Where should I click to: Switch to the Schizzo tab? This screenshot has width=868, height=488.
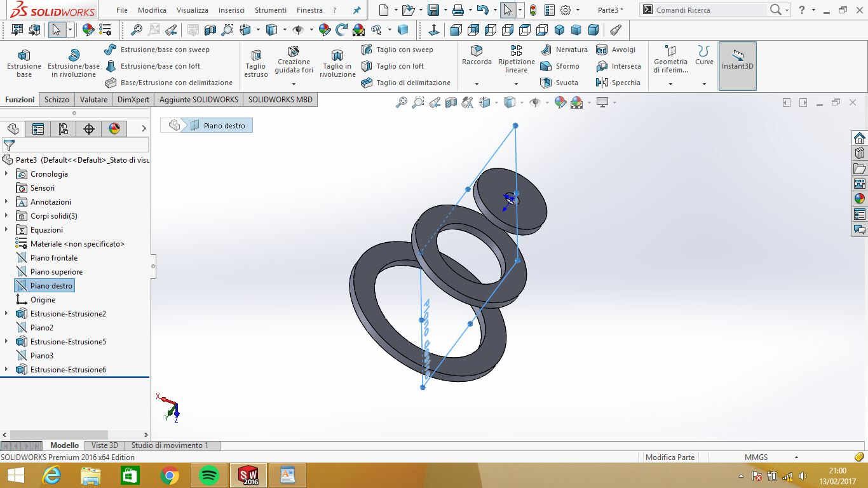(57, 100)
